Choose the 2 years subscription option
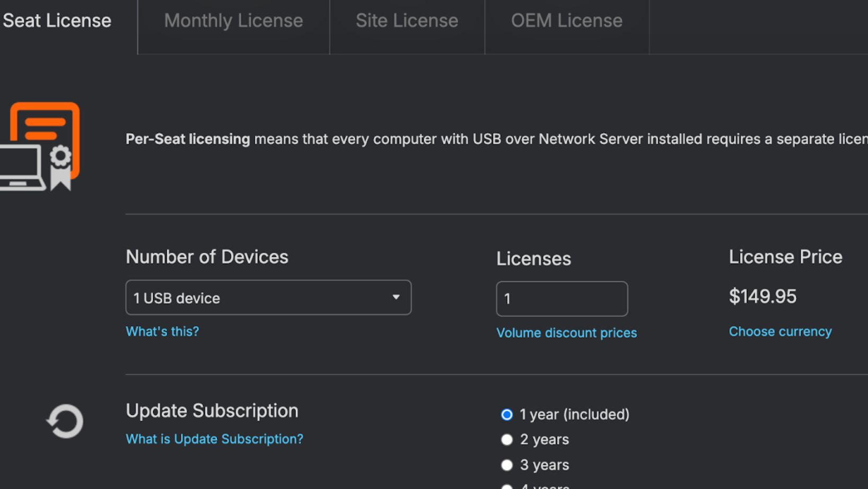 pyautogui.click(x=507, y=440)
